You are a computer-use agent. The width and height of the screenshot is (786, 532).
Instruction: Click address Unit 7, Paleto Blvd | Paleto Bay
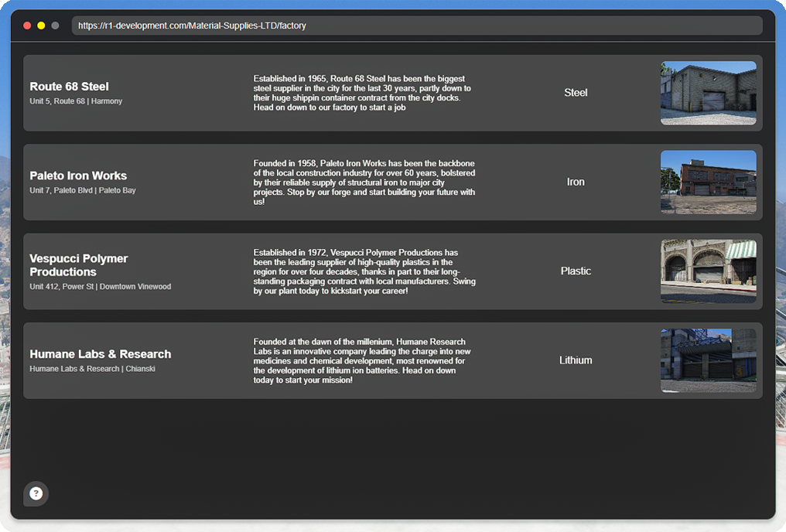click(x=83, y=190)
